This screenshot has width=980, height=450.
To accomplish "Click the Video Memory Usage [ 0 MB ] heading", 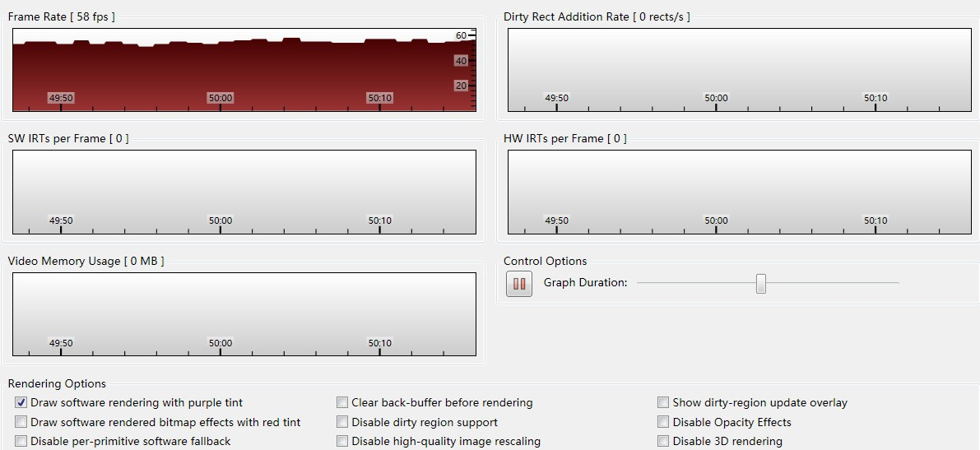I will pyautogui.click(x=86, y=262).
